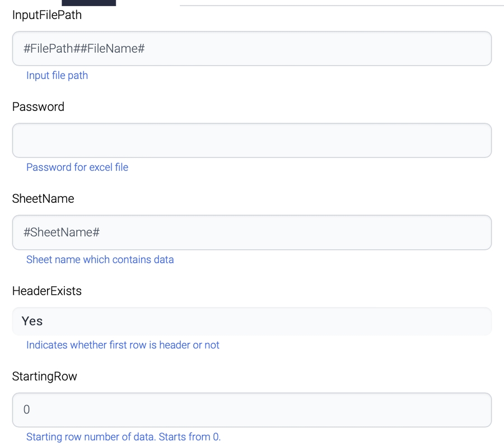Click the empty Password input box
Viewport: 504px width, 446px height.
pos(252,140)
